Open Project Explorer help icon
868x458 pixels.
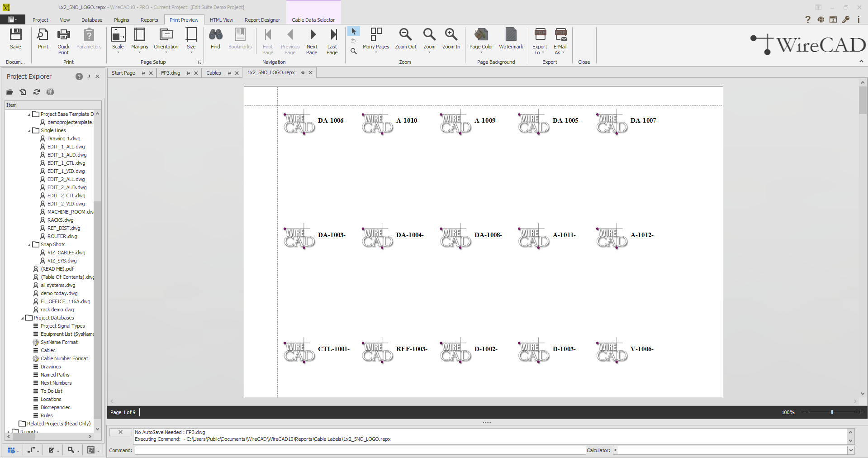pyautogui.click(x=79, y=76)
